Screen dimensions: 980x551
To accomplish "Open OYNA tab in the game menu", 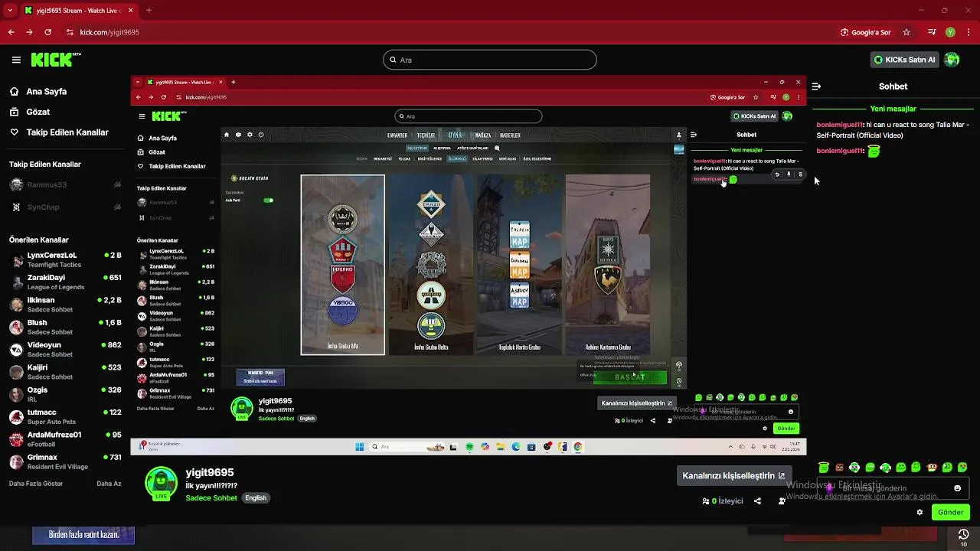I will click(456, 135).
